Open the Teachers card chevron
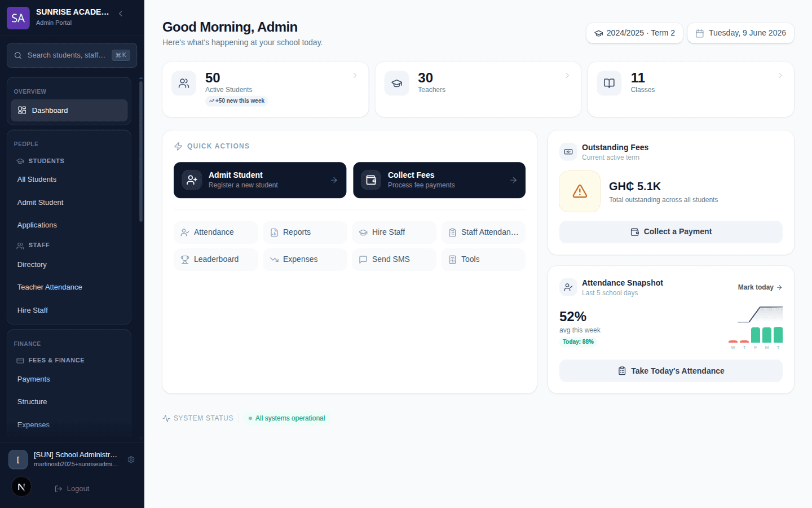Screen dimensions: 812x508 567,76
